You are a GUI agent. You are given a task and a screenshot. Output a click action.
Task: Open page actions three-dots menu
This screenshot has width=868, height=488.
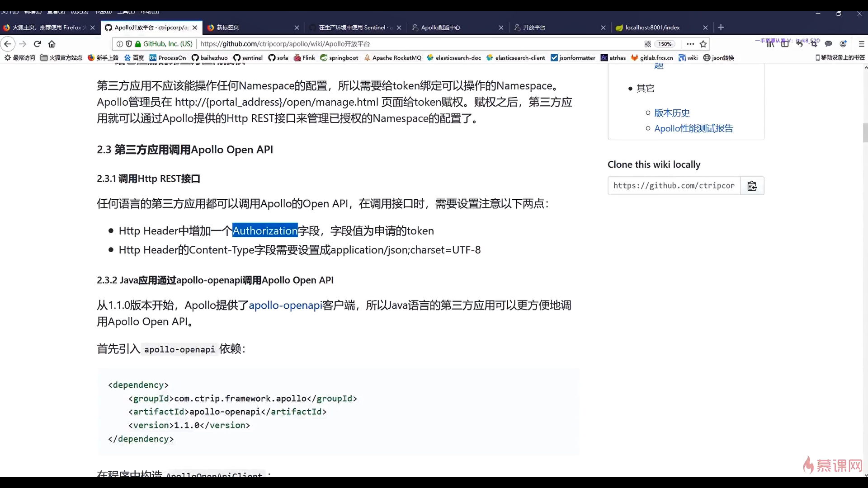[690, 44]
